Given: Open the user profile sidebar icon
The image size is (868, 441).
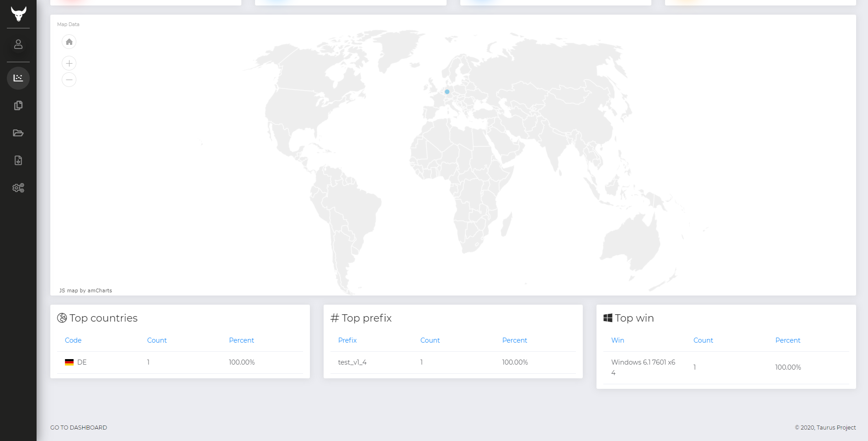Looking at the screenshot, I should tap(18, 44).
